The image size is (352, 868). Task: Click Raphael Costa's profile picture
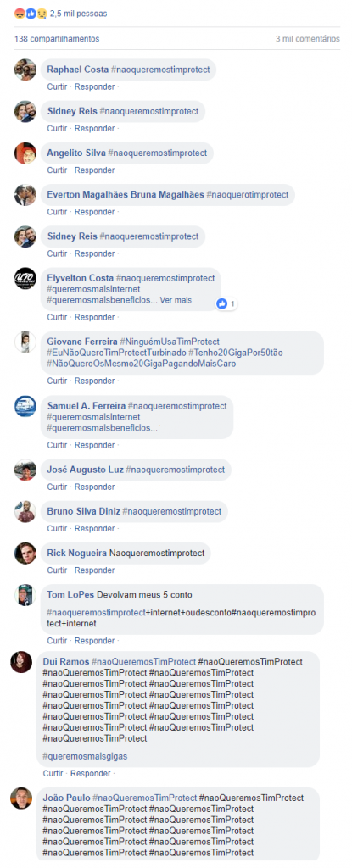[25, 70]
